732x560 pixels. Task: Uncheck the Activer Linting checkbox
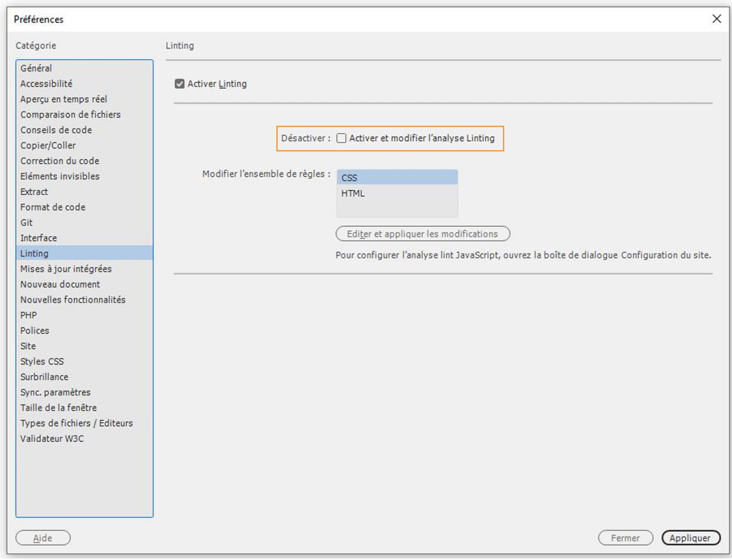179,83
